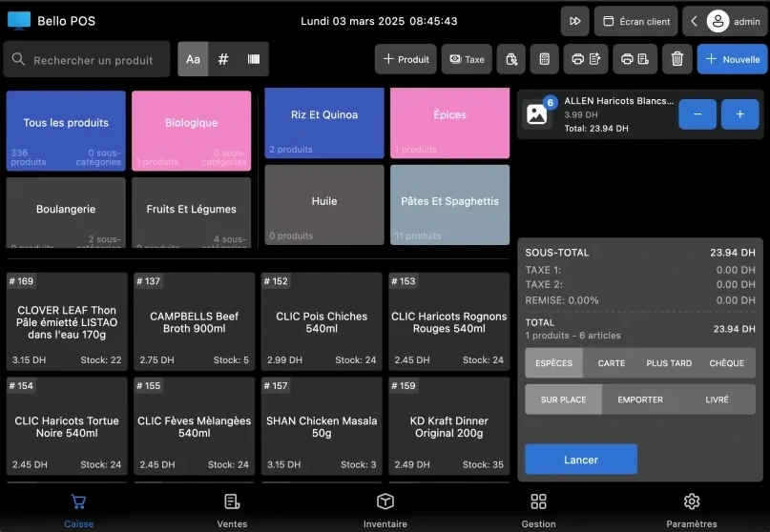Screen dimensions: 770x532
Task: Go to the Ventes tab
Action: click(232, 510)
